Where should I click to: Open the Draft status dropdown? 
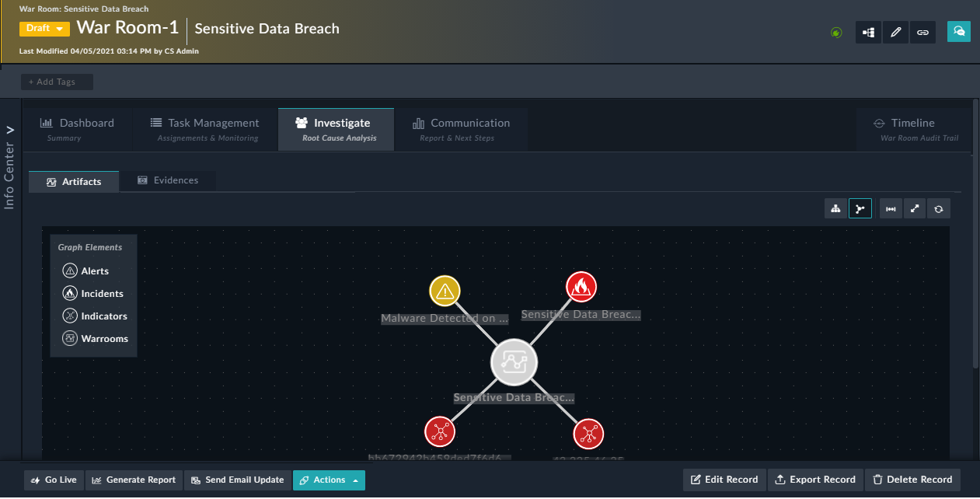tap(44, 29)
